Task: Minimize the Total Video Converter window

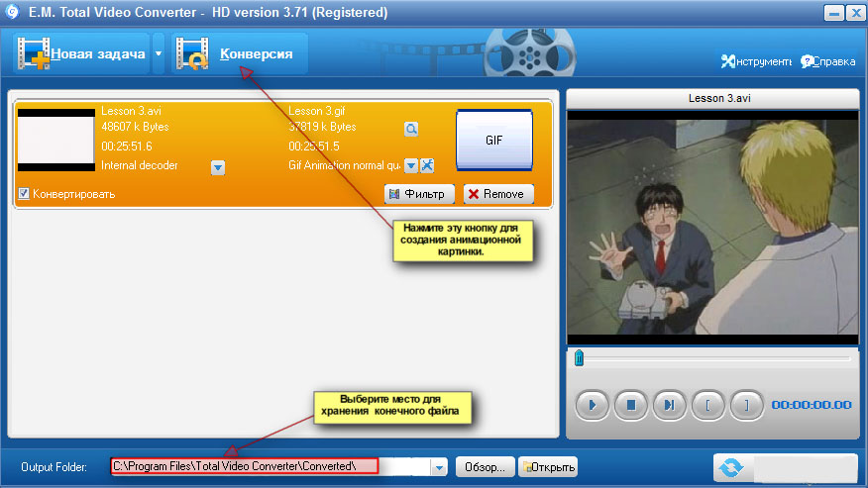Action: [833, 12]
